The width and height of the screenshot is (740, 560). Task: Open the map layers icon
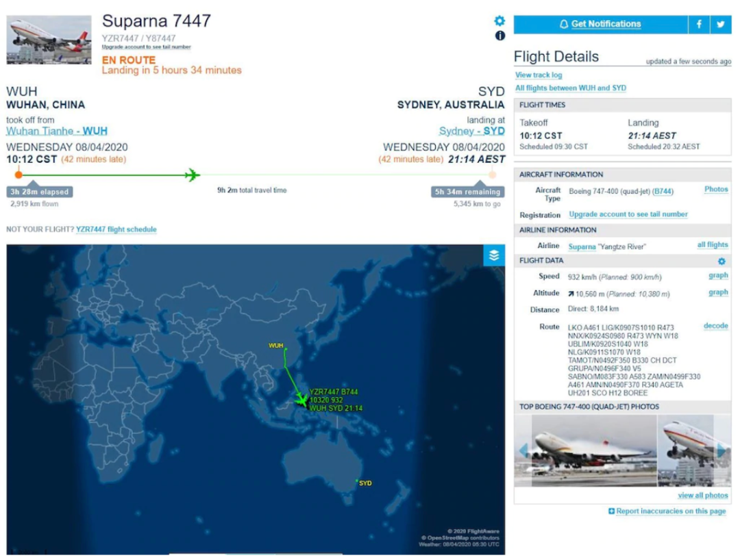tap(493, 255)
